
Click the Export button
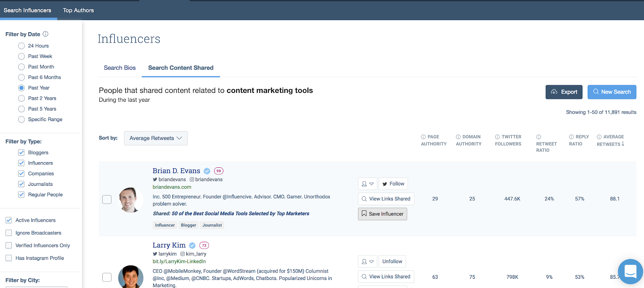pos(564,92)
